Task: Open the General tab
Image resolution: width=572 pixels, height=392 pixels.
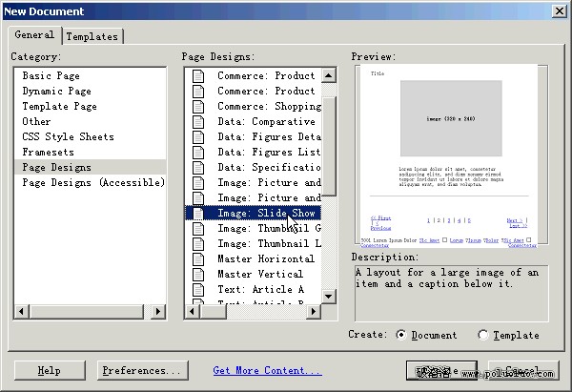Action: pos(34,35)
